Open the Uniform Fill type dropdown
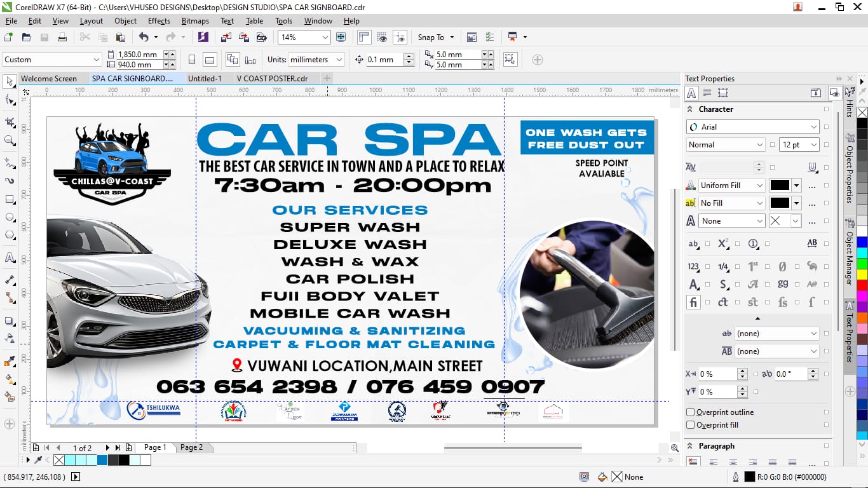Image resolution: width=868 pixels, height=488 pixels. tap(759, 186)
